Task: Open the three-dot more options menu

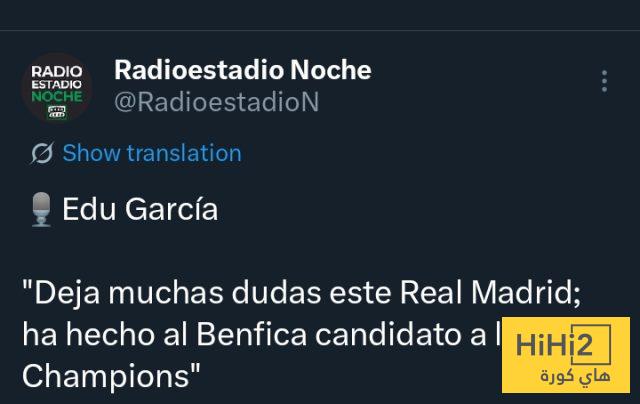Action: [x=603, y=81]
